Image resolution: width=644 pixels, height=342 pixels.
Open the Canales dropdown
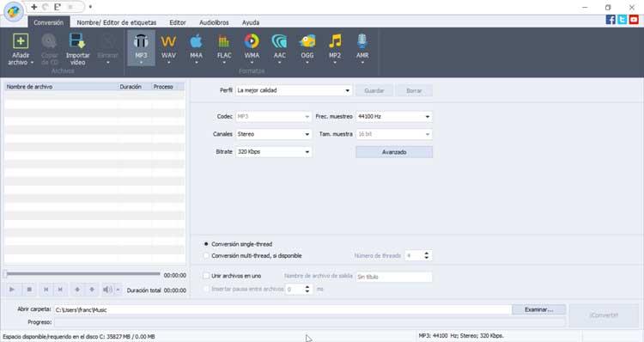pos(273,134)
